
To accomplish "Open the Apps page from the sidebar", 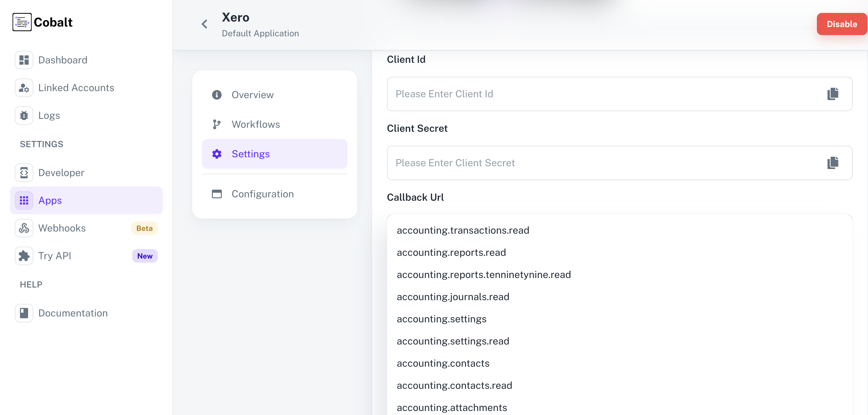I will tap(50, 200).
